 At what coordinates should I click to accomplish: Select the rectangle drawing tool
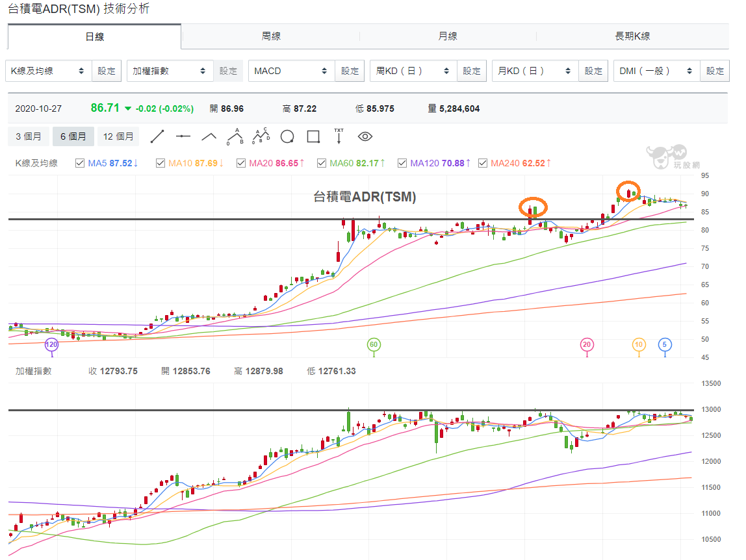click(x=313, y=136)
